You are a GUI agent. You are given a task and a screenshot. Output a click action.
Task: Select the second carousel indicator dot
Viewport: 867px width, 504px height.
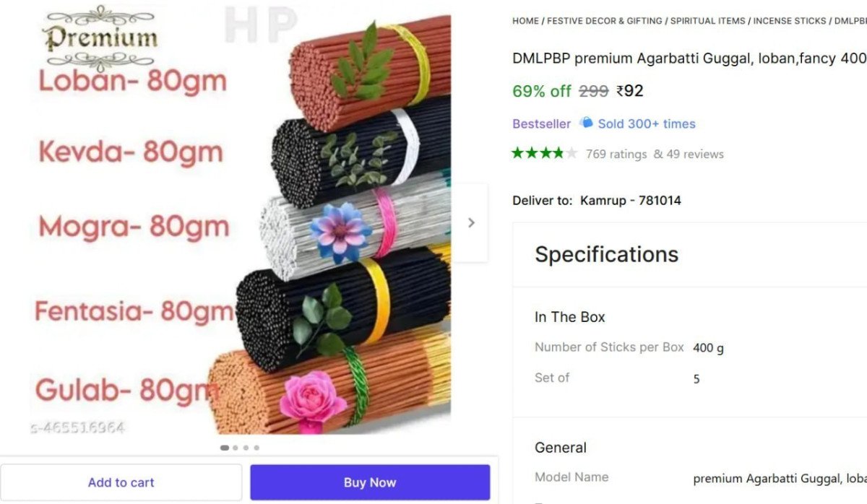pos(236,448)
